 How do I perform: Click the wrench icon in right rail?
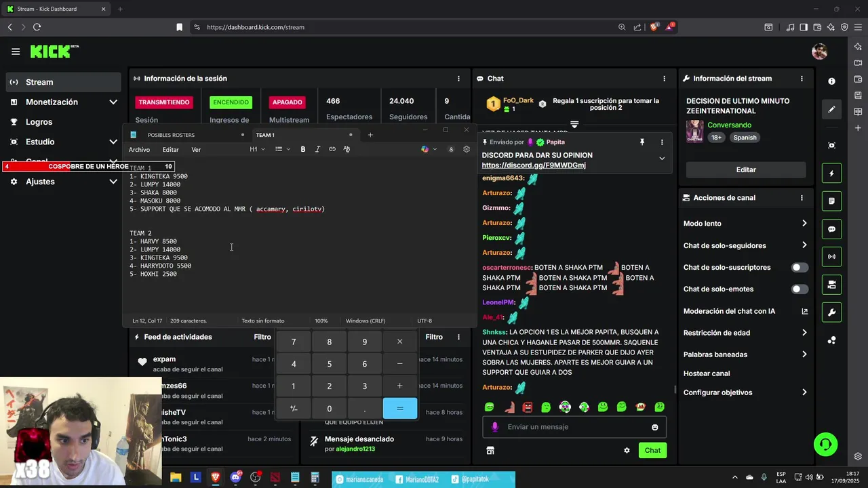click(832, 312)
